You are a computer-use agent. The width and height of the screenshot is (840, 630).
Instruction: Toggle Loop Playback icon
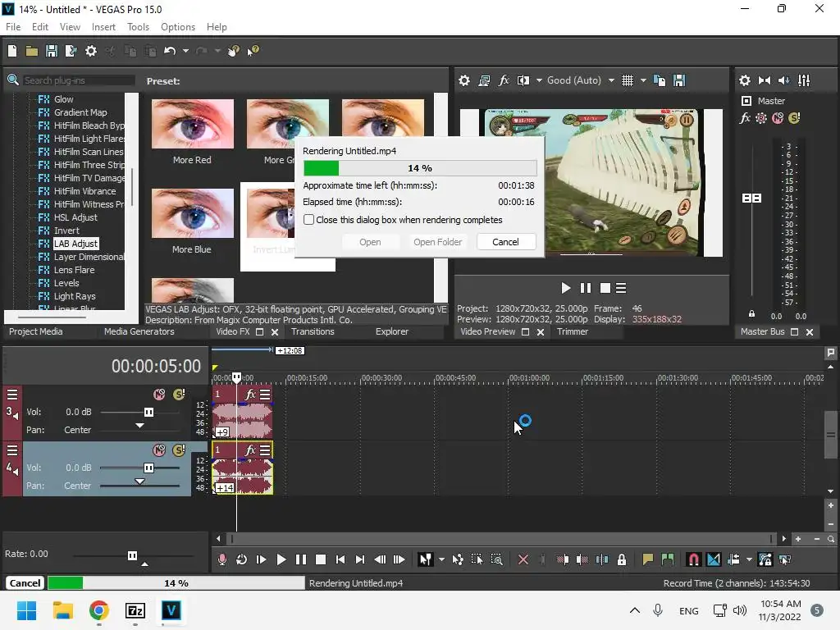[x=242, y=559]
